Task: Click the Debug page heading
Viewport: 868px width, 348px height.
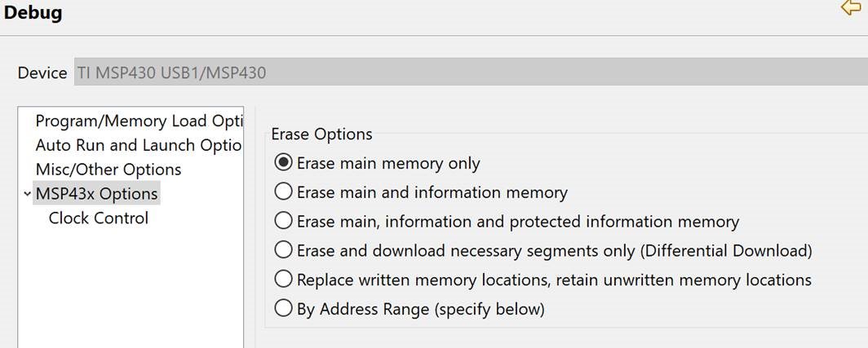Action: click(x=33, y=12)
